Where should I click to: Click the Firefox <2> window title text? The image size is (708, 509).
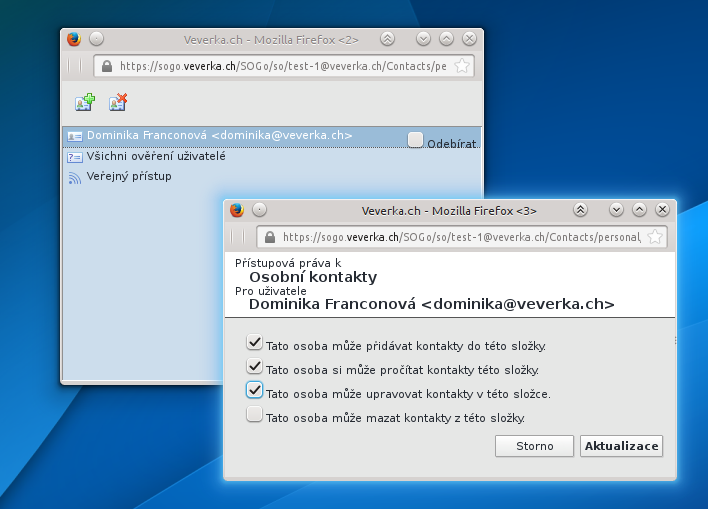pyautogui.click(x=271, y=40)
